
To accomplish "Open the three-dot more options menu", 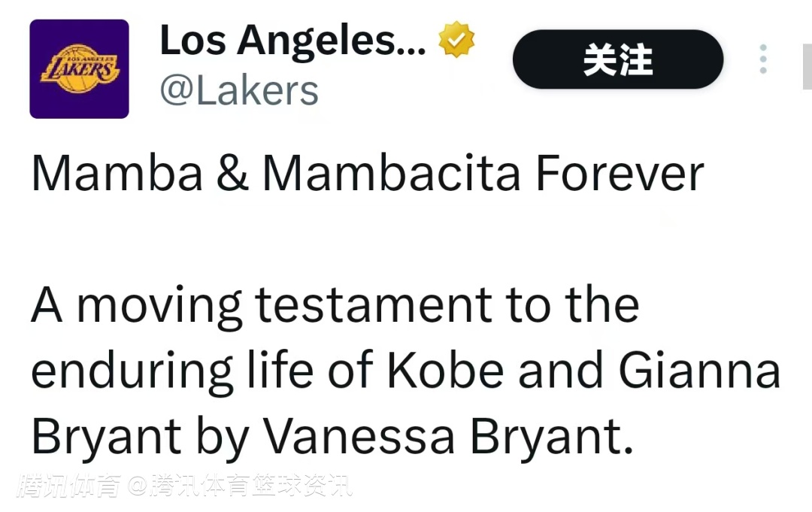I will [x=763, y=59].
